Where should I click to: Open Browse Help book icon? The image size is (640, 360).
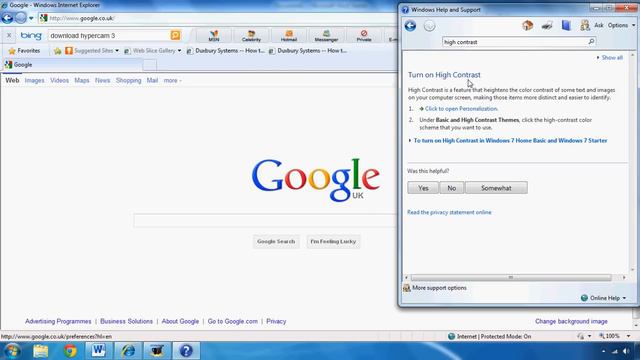(x=566, y=25)
